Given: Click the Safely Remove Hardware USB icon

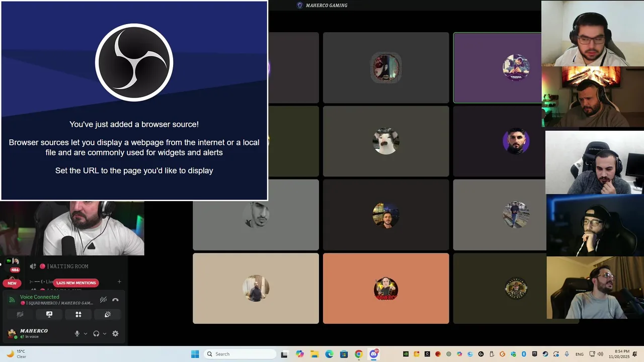Looking at the screenshot, I should coord(492,354).
